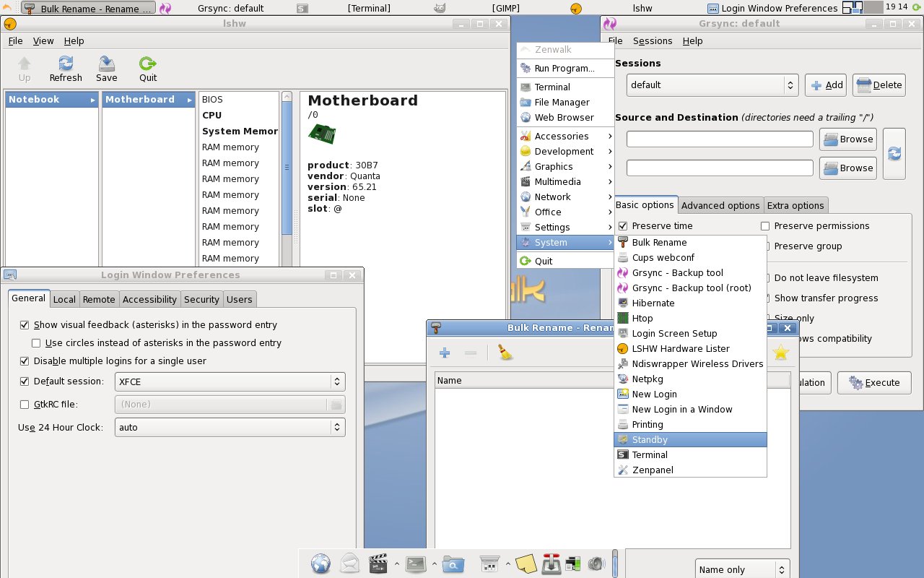This screenshot has height=578, width=924.
Task: Select Hibernate in the System submenu
Action: [690, 303]
